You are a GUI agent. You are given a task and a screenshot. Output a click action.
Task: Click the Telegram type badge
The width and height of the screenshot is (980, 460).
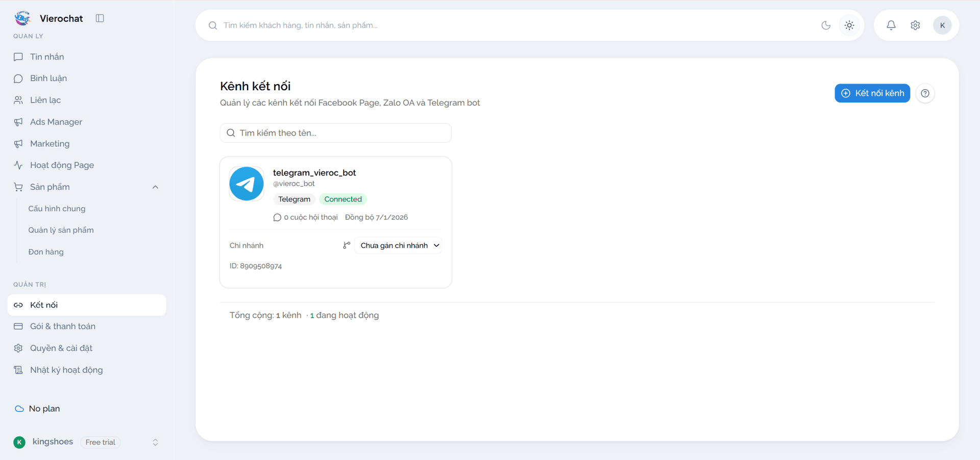coord(294,199)
